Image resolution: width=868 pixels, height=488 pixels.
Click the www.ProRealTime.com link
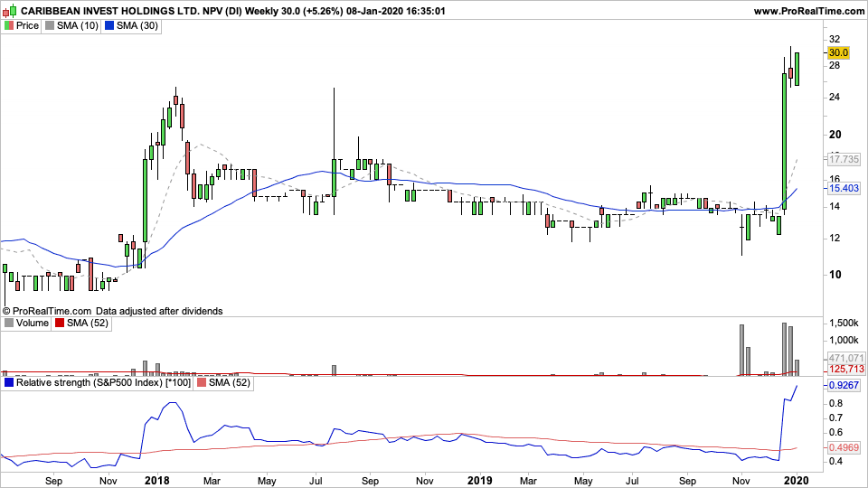tap(808, 11)
